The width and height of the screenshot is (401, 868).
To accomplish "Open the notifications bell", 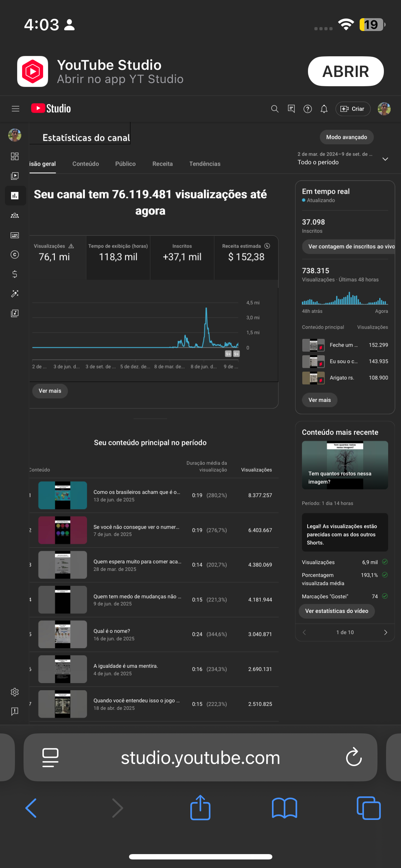I will click(x=324, y=109).
